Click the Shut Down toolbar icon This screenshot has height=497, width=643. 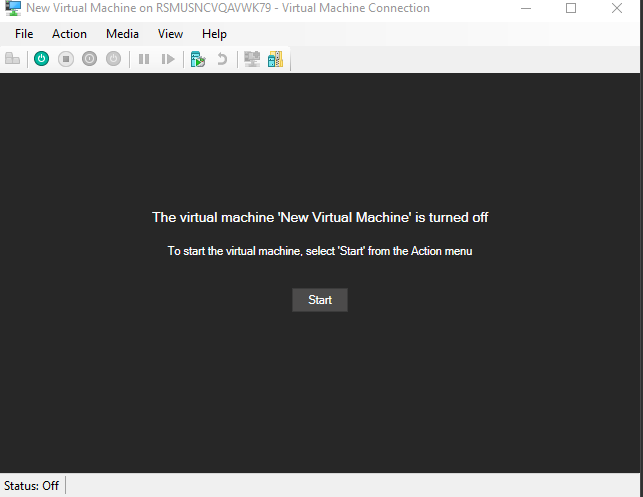(x=90, y=59)
